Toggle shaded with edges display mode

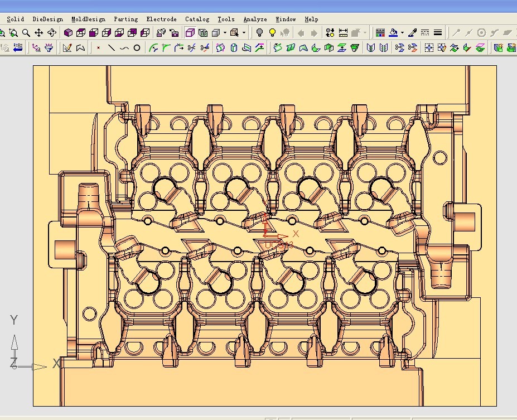[x=190, y=33]
